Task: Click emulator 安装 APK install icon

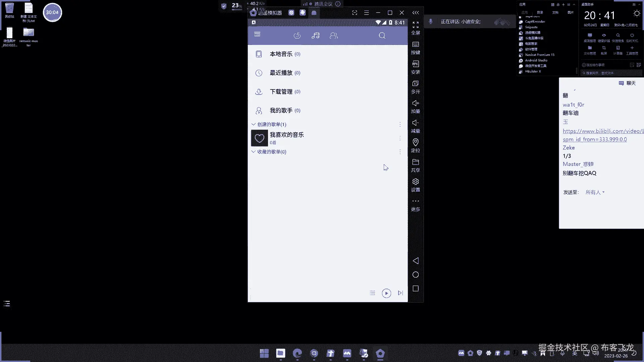Action: [x=416, y=67]
